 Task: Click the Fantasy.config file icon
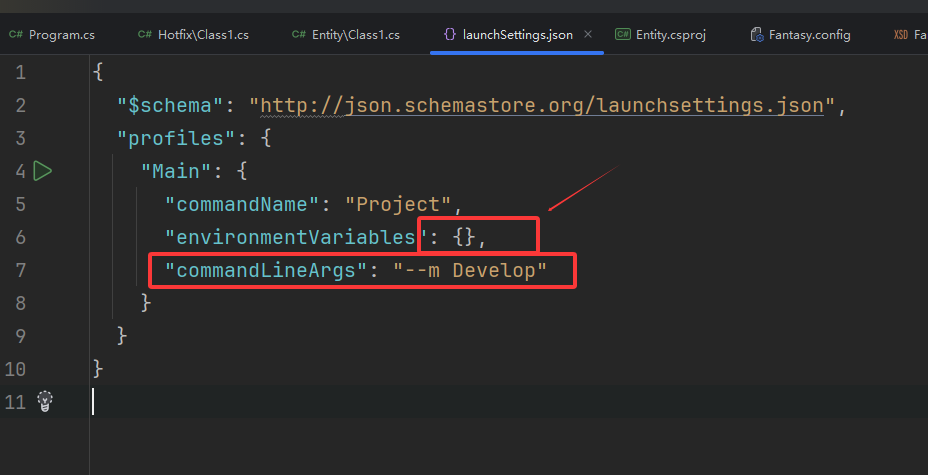pos(757,35)
